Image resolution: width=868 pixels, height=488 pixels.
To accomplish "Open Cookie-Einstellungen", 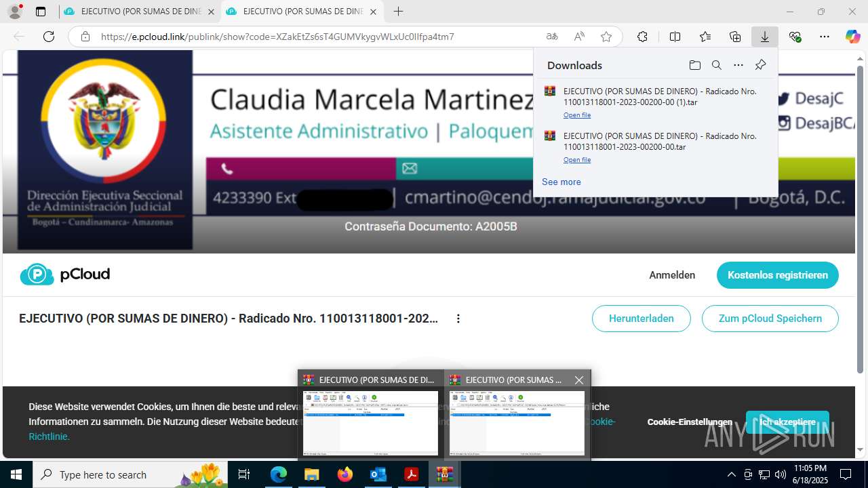I will [690, 422].
